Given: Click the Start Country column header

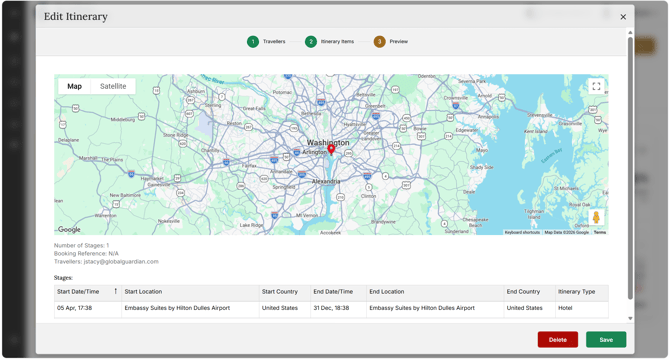Looking at the screenshot, I should pos(285,292).
